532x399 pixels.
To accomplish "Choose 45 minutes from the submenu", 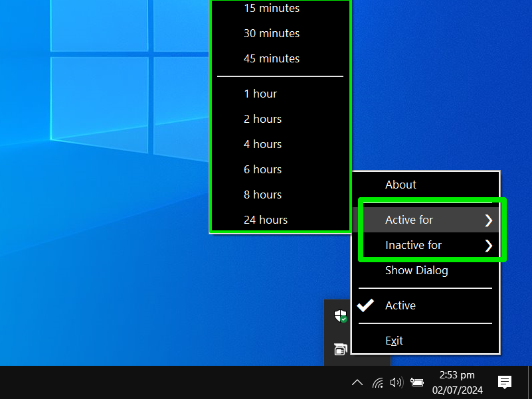I will point(272,58).
